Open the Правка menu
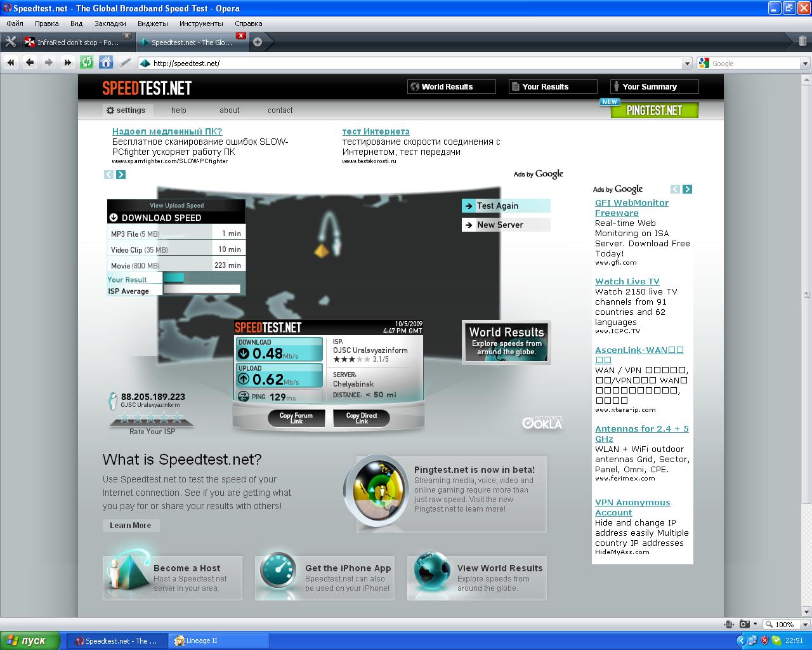Image resolution: width=812 pixels, height=650 pixels. point(47,23)
